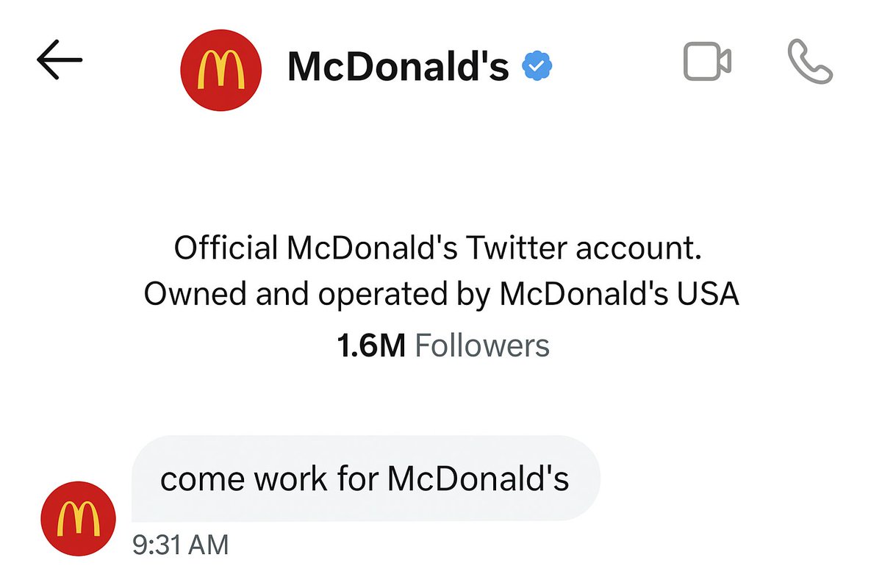Select the 'come work for McDonald's' message bubble
This screenshot has width=882, height=588.
coord(366,478)
